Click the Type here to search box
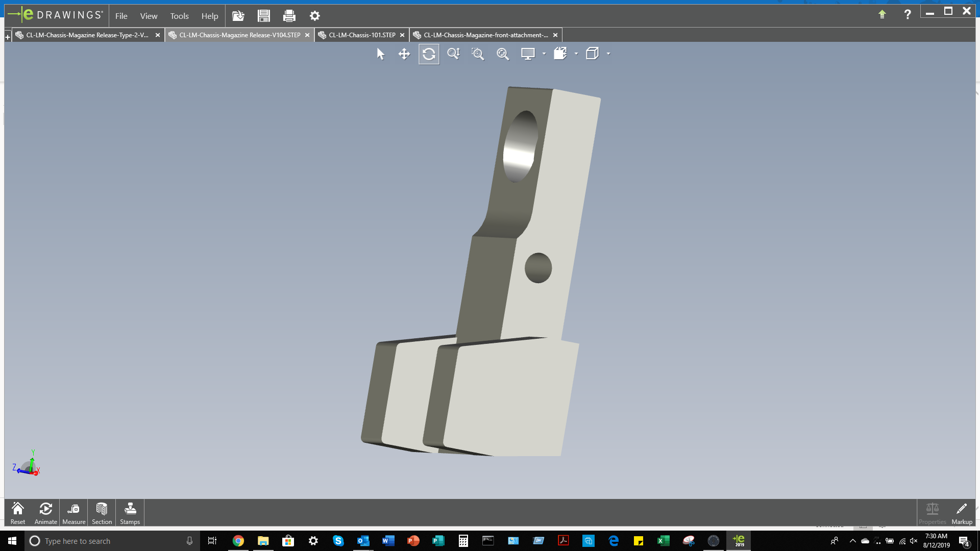The image size is (980, 551). 112,541
